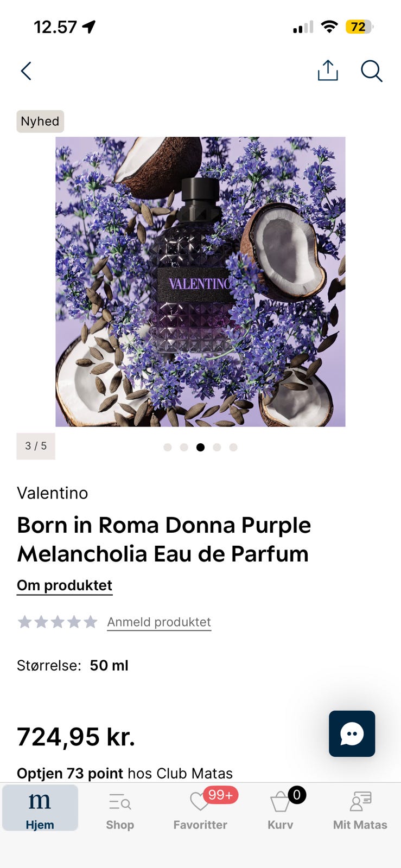Viewport: 401px width, 868px height.
Task: Open search with magnifier icon
Action: (372, 71)
